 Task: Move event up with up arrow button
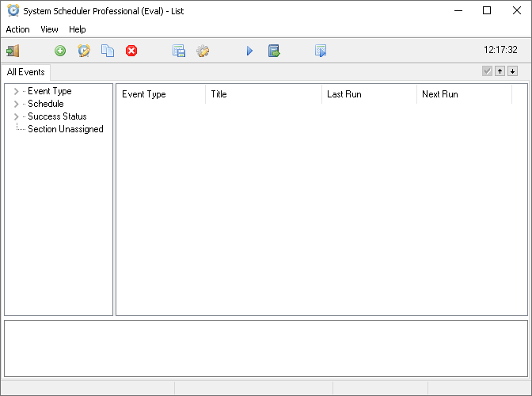(x=500, y=71)
